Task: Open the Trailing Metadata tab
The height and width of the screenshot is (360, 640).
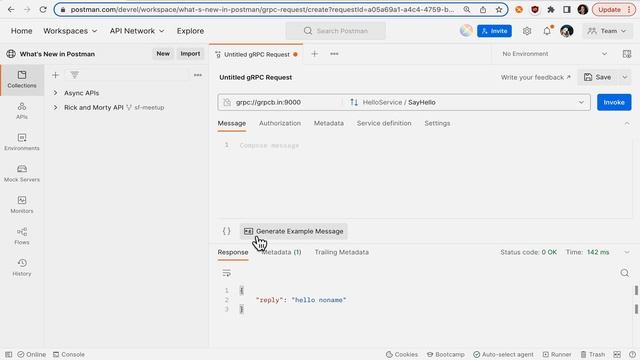Action: coord(342,252)
